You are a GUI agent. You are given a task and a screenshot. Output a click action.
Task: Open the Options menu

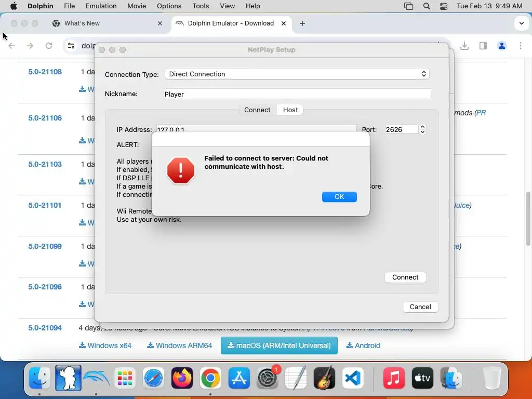coord(169,6)
